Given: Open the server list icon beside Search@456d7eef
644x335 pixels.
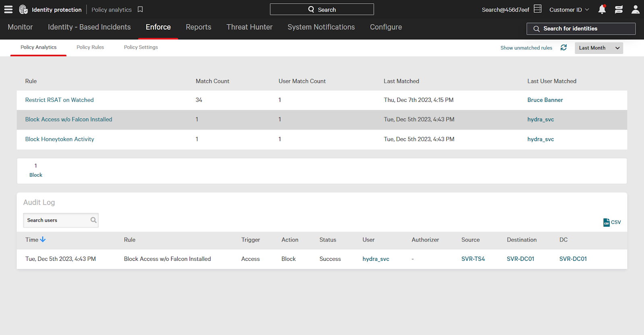Looking at the screenshot, I should point(538,9).
